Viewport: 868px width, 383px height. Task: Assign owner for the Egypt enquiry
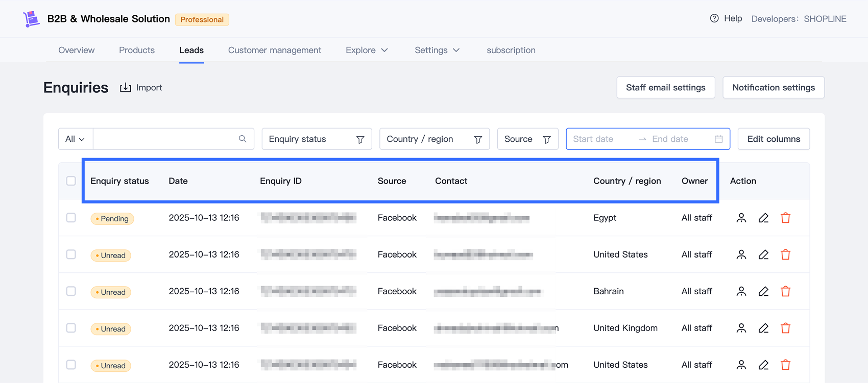741,218
